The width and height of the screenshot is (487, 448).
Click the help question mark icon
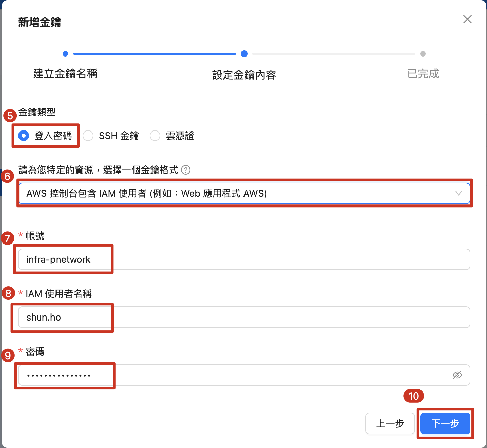(186, 170)
